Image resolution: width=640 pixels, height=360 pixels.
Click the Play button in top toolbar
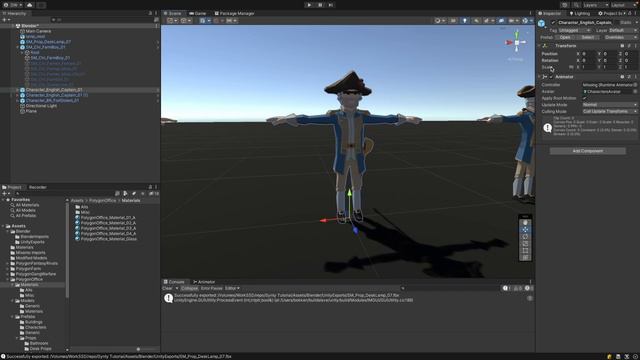[309, 5]
